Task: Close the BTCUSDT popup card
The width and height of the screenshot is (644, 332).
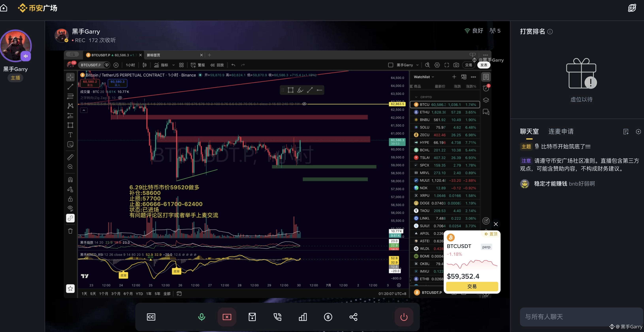Action: click(x=496, y=224)
